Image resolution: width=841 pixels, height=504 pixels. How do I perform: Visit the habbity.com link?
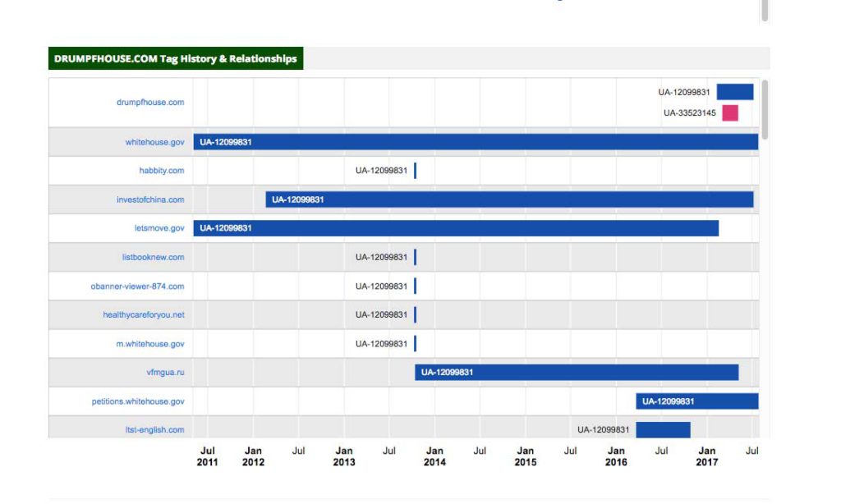coord(162,171)
